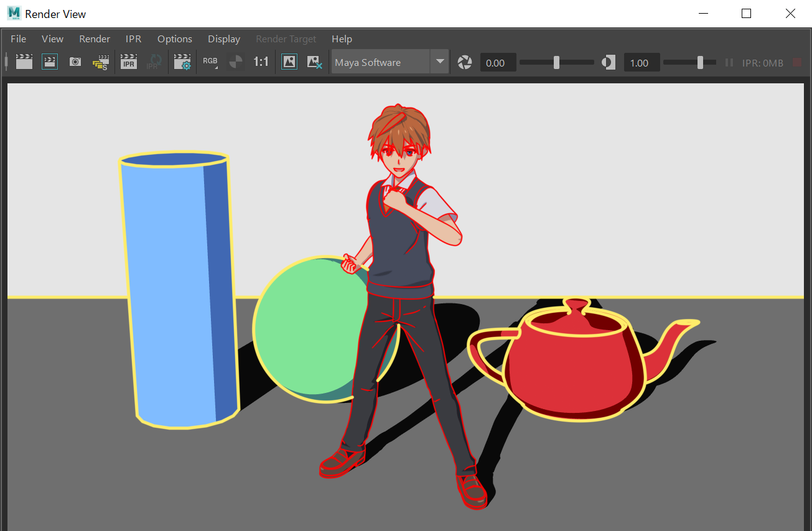Screen dimensions: 812x531
Task: Start an IPR render with the IPR icon
Action: tap(129, 62)
